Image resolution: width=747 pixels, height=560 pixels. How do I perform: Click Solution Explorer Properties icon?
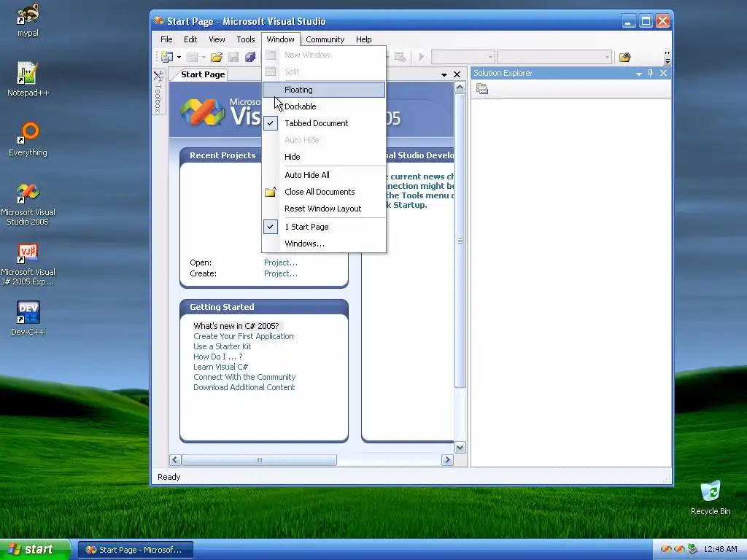(482, 89)
